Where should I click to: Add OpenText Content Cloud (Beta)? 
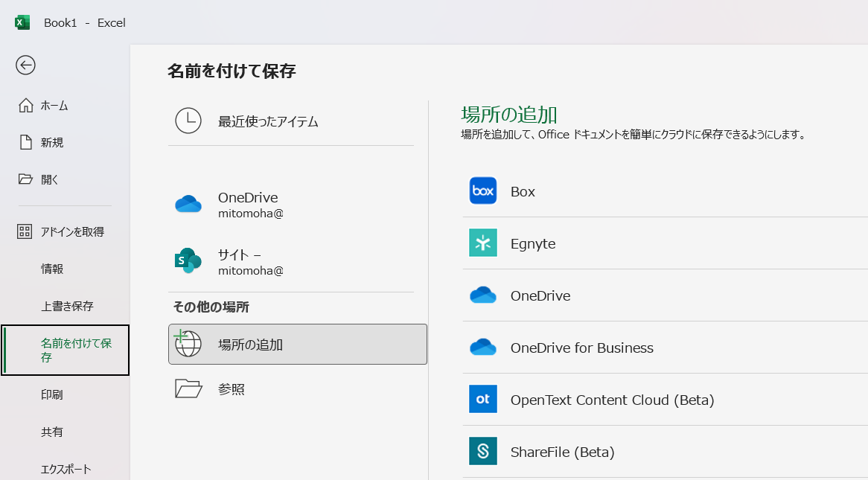pyautogui.click(x=665, y=399)
